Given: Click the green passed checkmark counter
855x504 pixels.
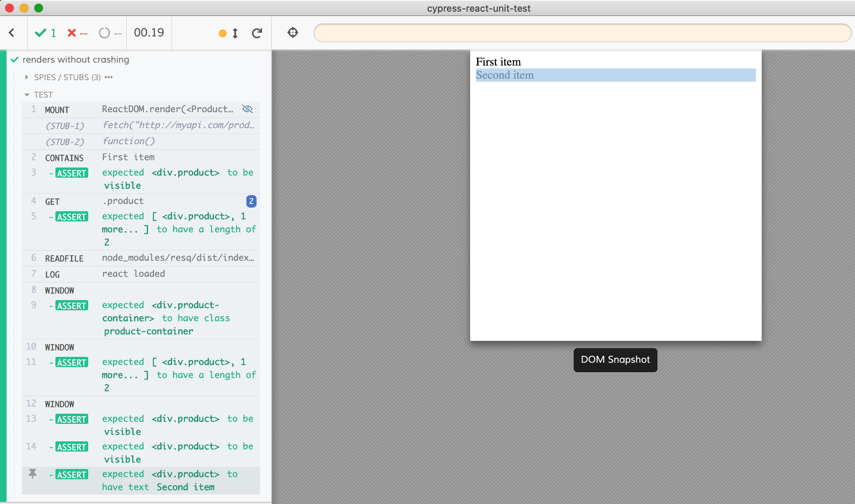Looking at the screenshot, I should click(45, 33).
